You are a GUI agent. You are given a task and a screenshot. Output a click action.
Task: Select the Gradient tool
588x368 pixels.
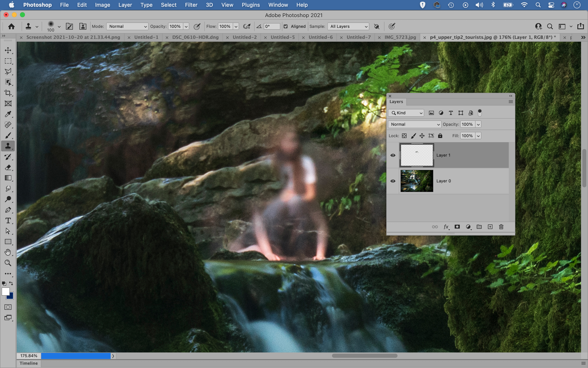pos(8,178)
